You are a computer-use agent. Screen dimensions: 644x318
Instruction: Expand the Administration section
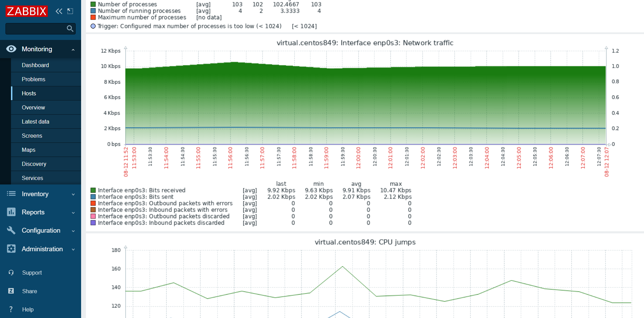[x=73, y=249]
